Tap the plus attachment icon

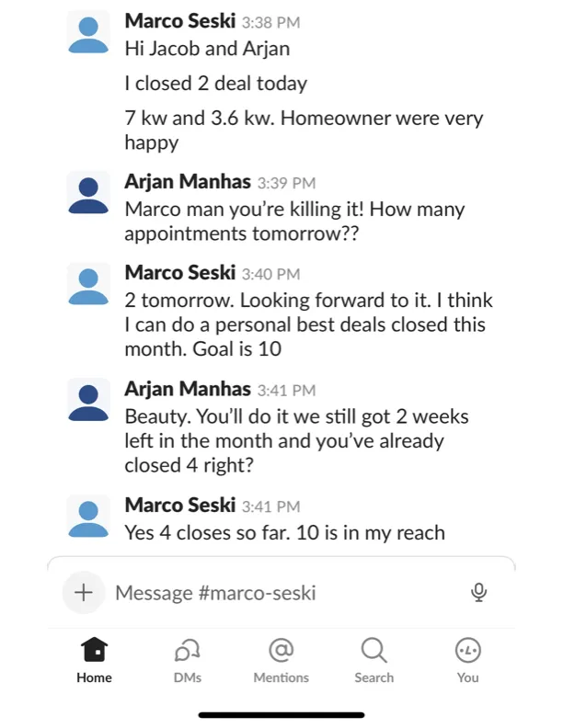tap(84, 593)
